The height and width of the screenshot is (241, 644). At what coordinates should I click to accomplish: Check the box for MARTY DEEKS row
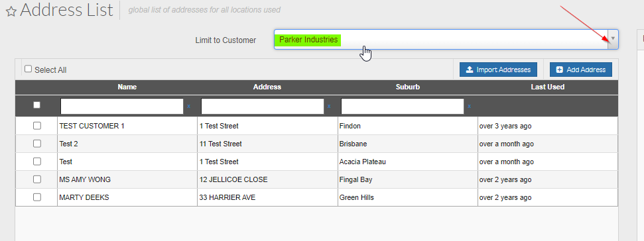tap(37, 197)
